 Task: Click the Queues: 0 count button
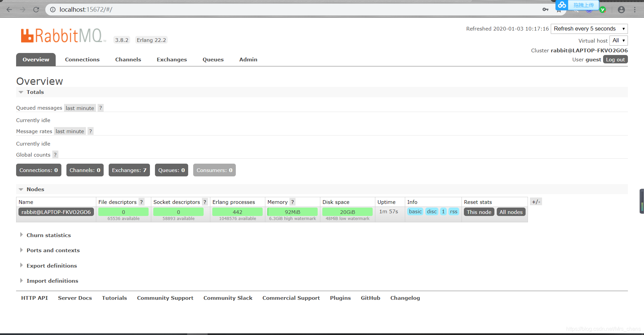[171, 170]
